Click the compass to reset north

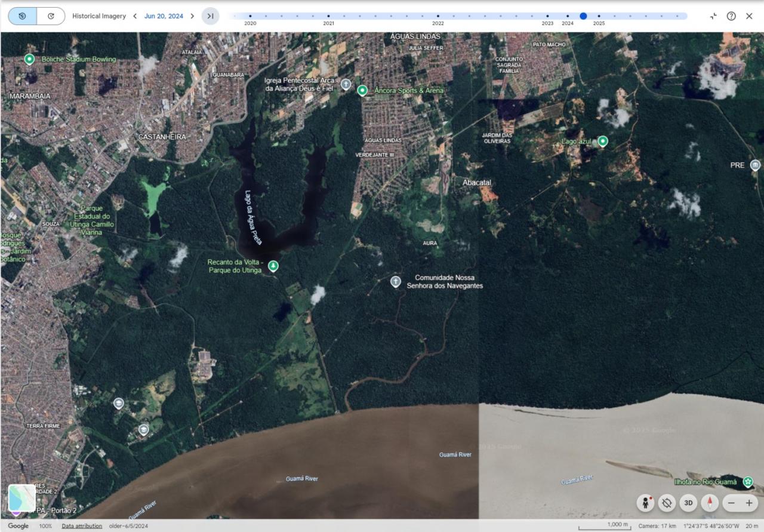point(710,503)
